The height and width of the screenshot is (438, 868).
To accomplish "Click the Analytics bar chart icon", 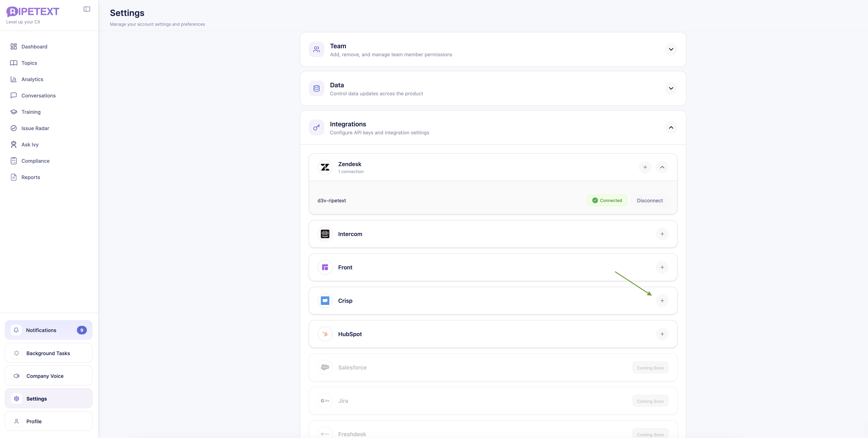I will tap(14, 79).
